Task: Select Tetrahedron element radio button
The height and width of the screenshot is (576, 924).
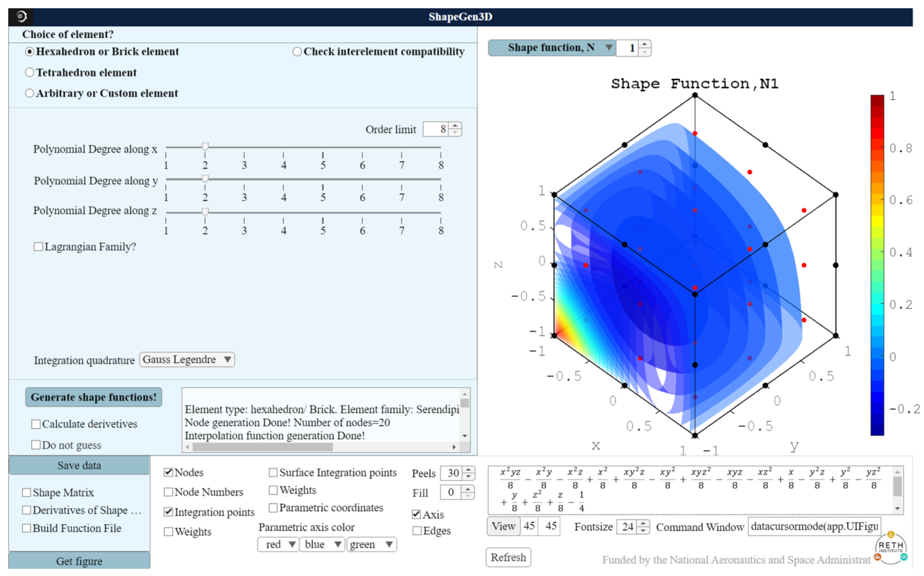Action: [30, 72]
